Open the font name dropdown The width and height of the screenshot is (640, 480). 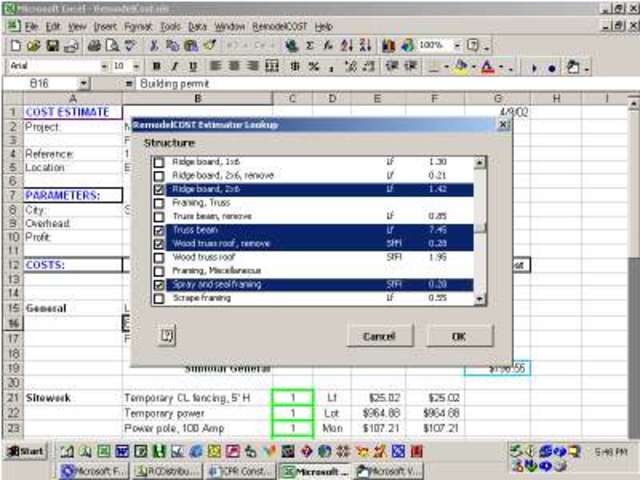104,66
